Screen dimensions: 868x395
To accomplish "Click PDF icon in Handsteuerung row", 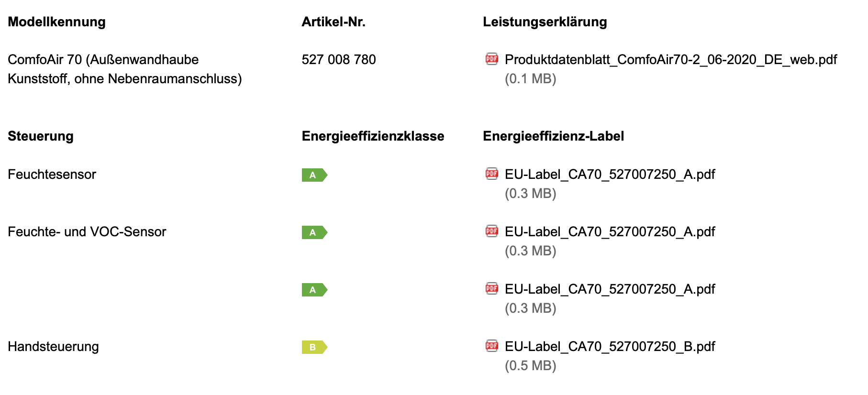I will click(491, 346).
